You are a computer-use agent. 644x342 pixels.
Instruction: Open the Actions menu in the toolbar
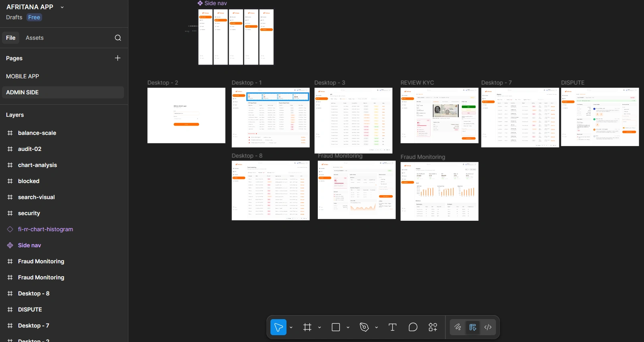point(433,327)
